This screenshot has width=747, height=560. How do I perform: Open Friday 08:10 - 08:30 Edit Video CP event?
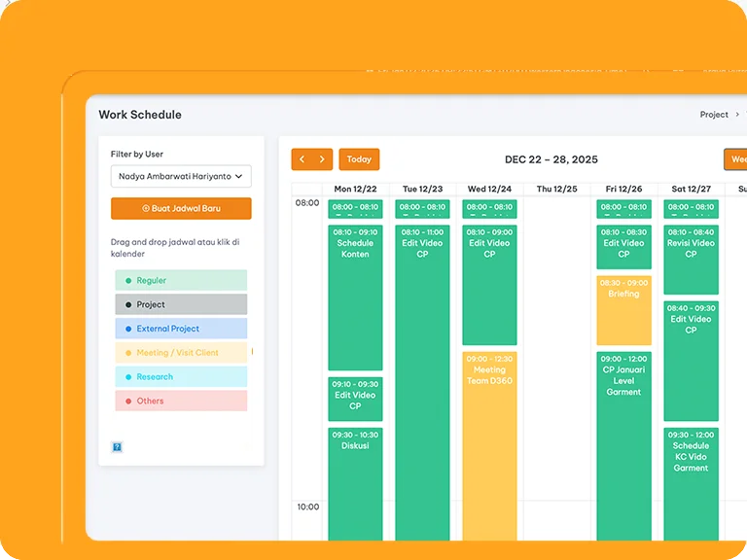[624, 247]
